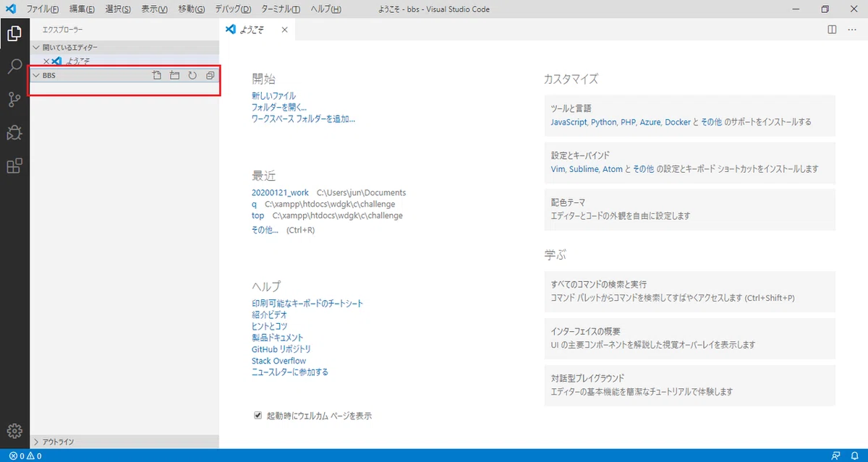Click the PHP language link

click(628, 122)
